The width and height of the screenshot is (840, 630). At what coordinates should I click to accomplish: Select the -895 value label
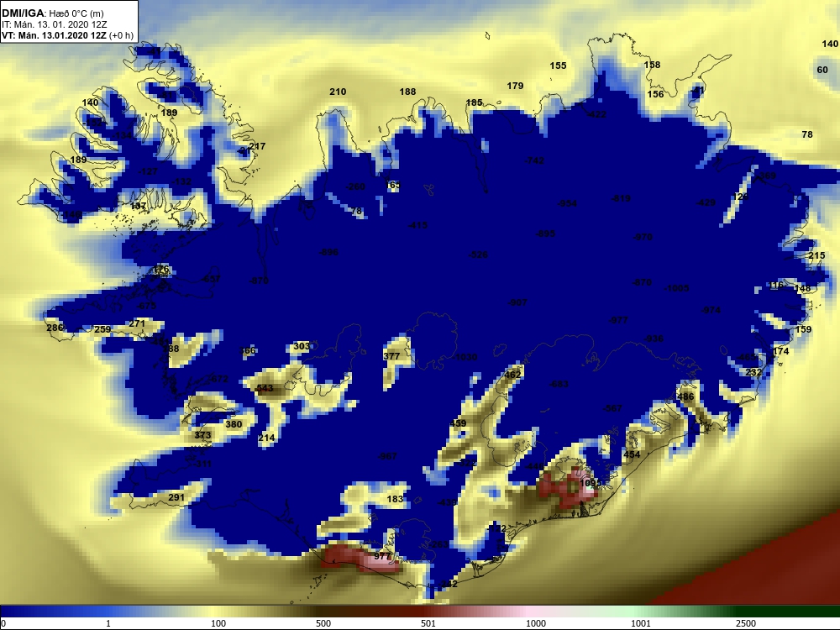[x=545, y=234]
